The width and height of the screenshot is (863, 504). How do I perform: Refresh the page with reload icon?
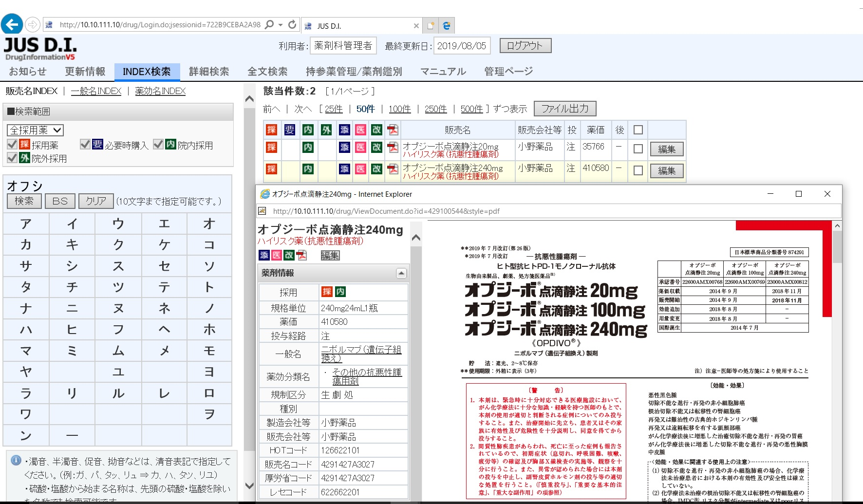(x=292, y=24)
